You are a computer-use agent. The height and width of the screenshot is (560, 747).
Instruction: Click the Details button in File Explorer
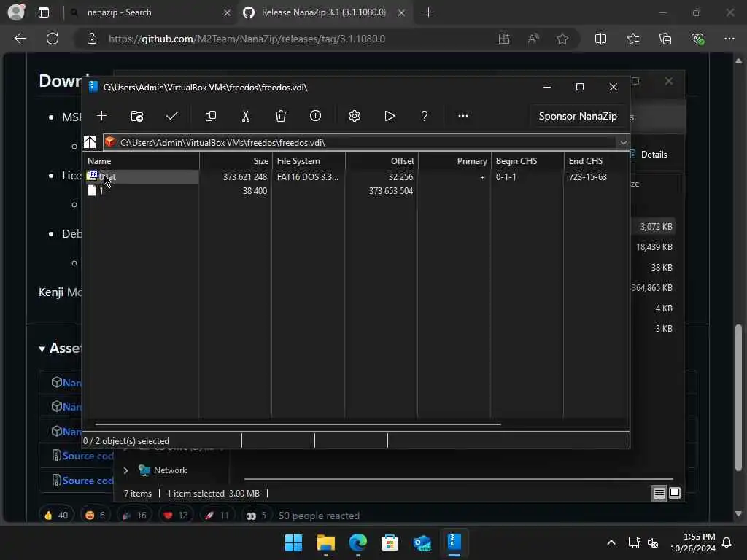[x=649, y=155]
